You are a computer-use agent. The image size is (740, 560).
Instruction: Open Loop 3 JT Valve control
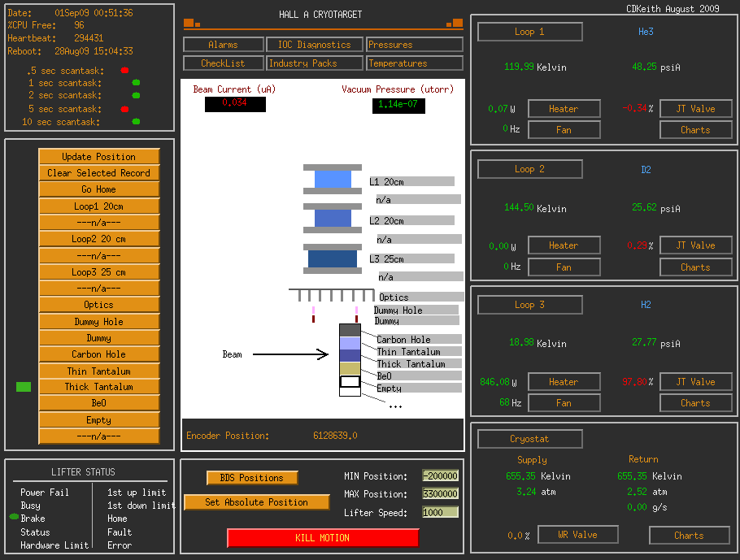695,382
